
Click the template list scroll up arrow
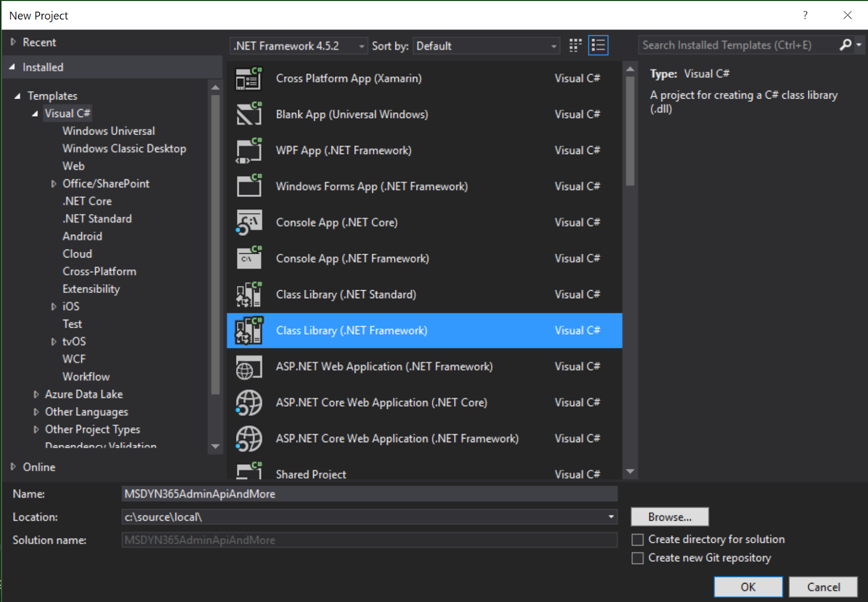coord(630,69)
